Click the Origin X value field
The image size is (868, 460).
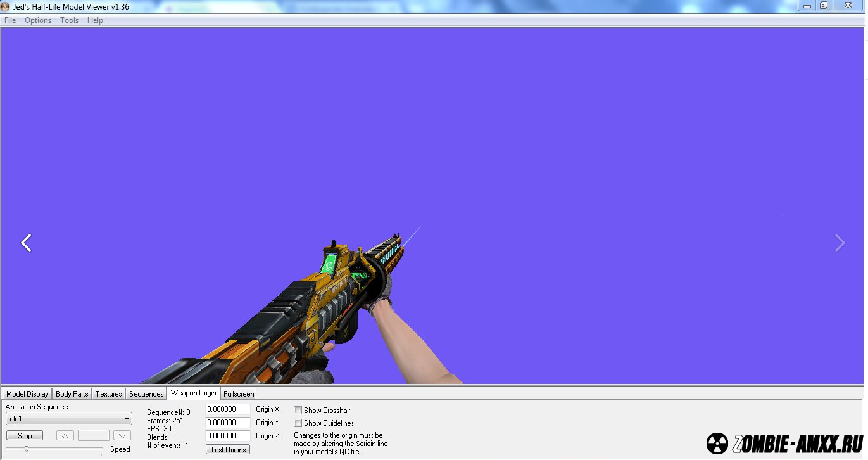click(x=227, y=409)
